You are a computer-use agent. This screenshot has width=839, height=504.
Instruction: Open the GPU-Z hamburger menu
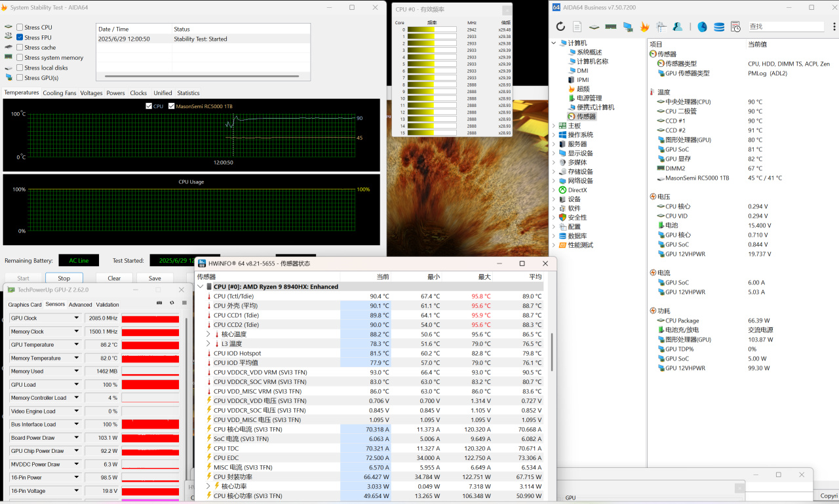coord(184,303)
